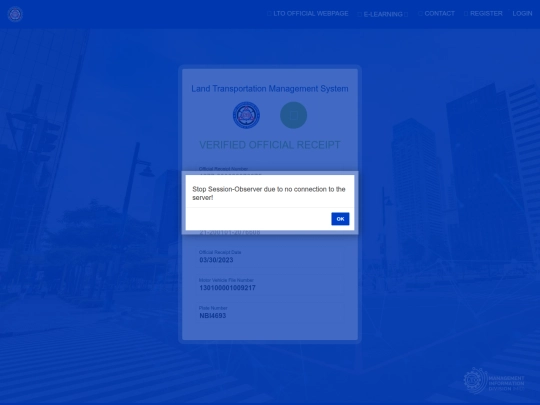This screenshot has width=540, height=405.
Task: Click the Plate Number label
Action: coord(213,308)
